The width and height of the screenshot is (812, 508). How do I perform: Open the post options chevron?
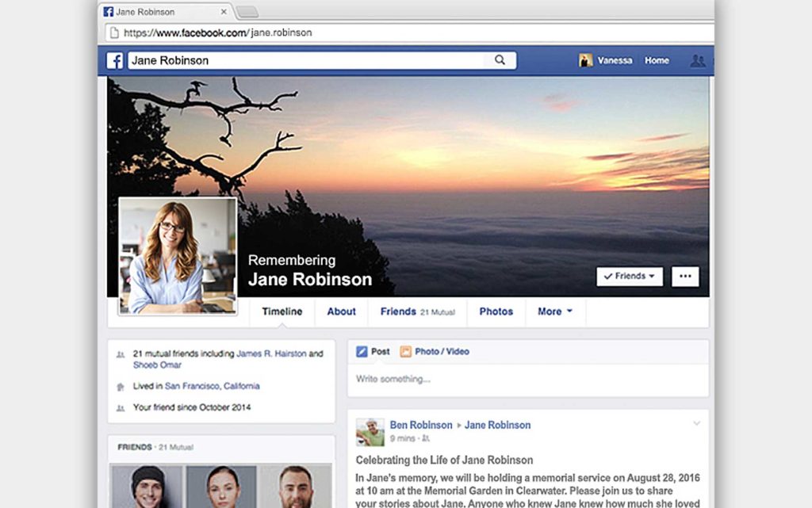point(696,423)
